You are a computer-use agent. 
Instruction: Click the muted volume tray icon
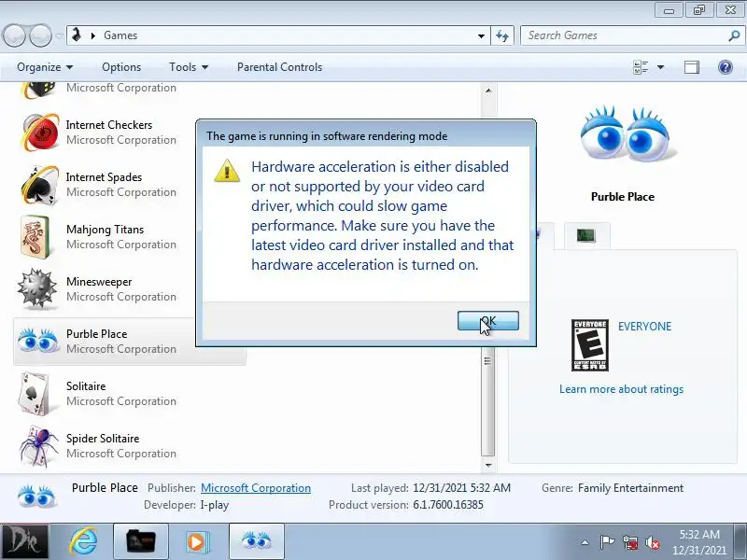click(652, 542)
